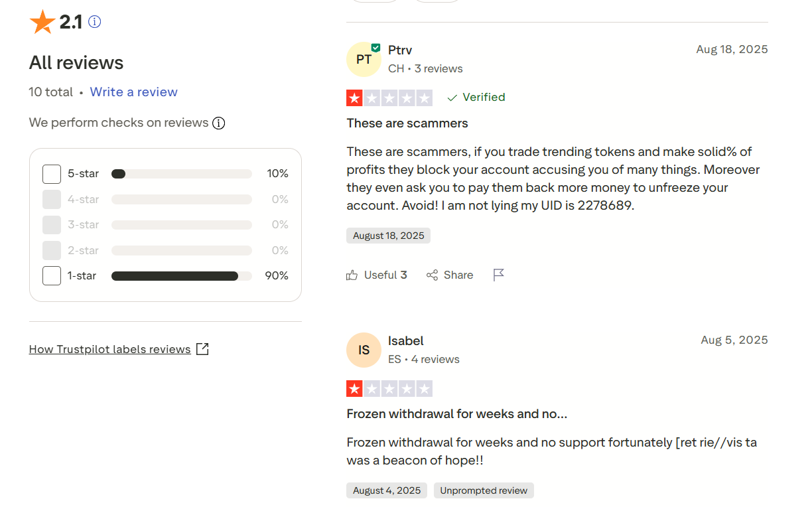Open reviewer name Ptrv's profile
The width and height of the screenshot is (812, 507).
(400, 50)
